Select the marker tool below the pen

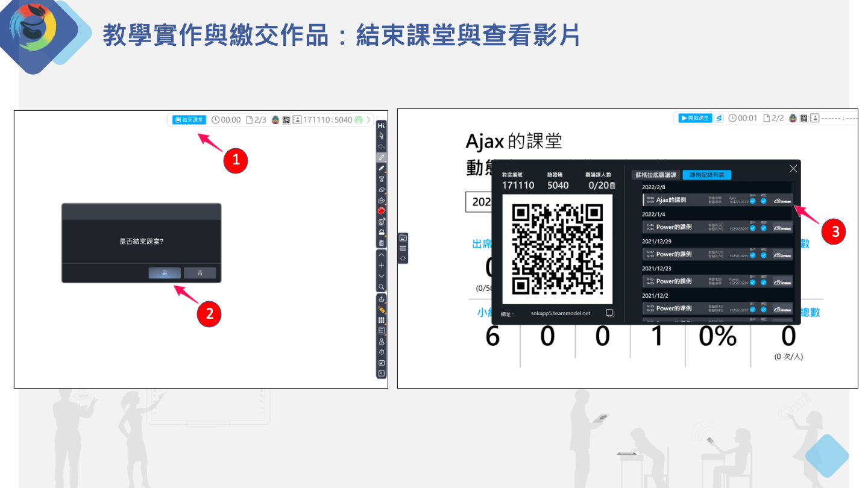tap(381, 169)
